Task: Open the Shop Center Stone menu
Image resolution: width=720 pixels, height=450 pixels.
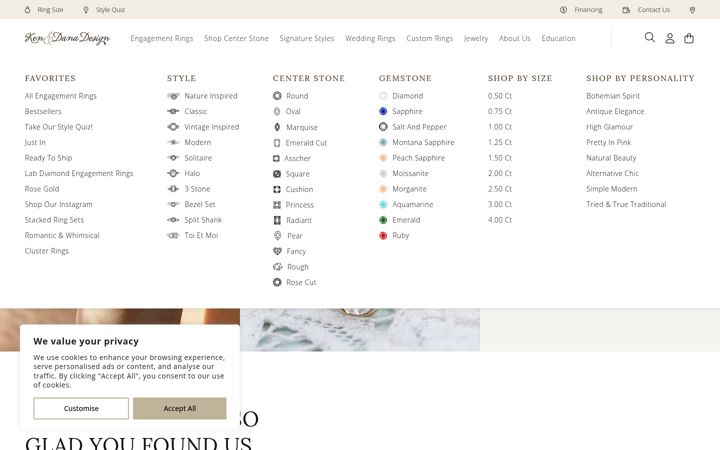Action: (236, 39)
